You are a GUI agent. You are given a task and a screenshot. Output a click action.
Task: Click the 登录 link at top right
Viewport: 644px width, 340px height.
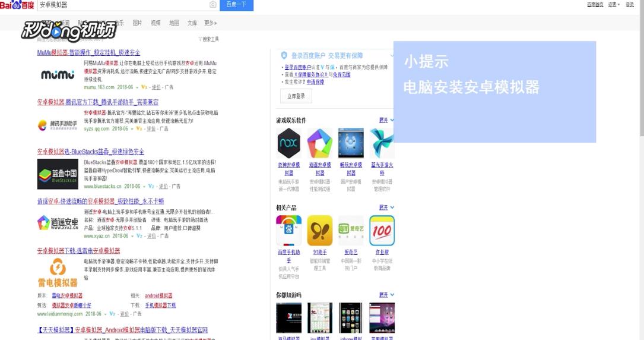click(630, 5)
